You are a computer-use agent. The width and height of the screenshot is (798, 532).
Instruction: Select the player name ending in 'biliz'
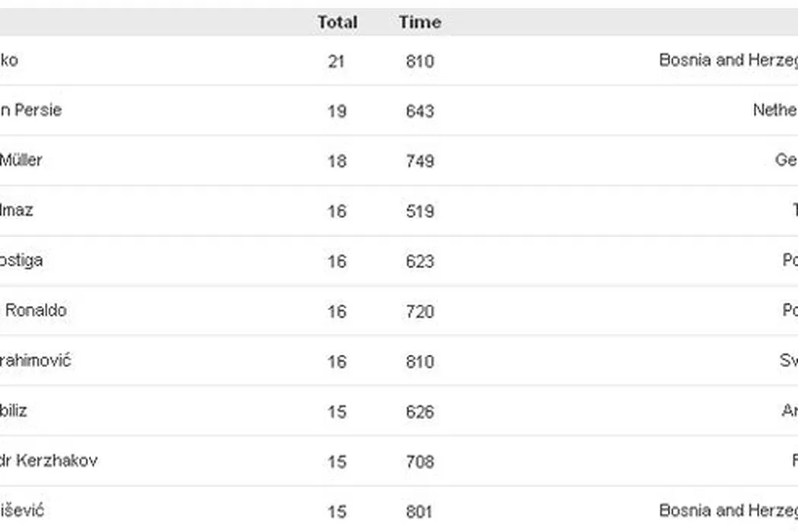(x=14, y=410)
